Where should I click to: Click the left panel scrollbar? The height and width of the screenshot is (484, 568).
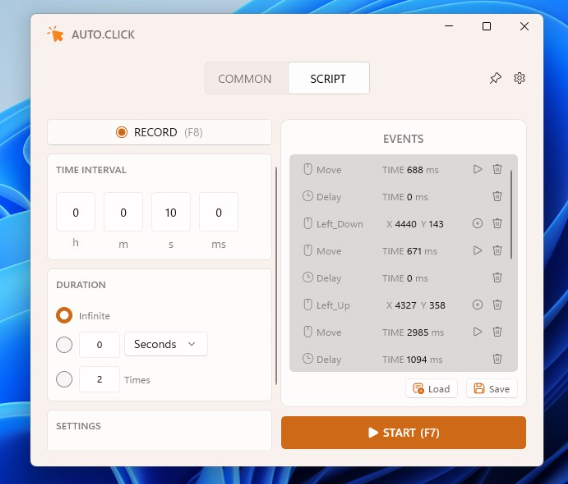tap(276, 275)
